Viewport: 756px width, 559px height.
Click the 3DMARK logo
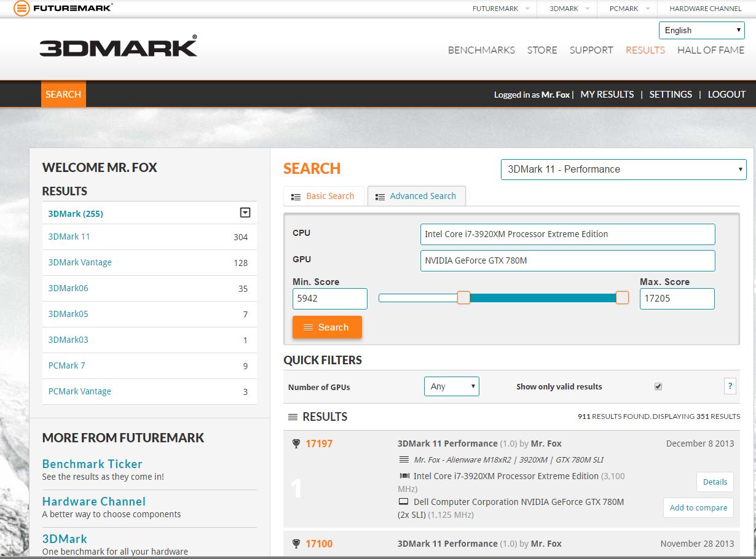click(x=119, y=47)
